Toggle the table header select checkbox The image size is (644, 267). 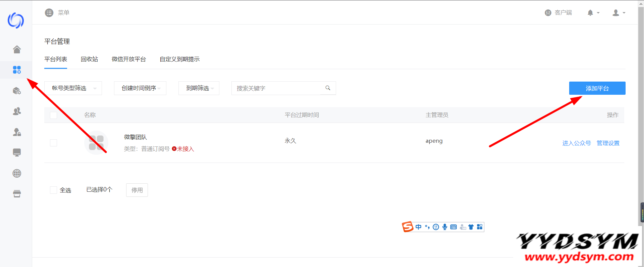pos(53,115)
